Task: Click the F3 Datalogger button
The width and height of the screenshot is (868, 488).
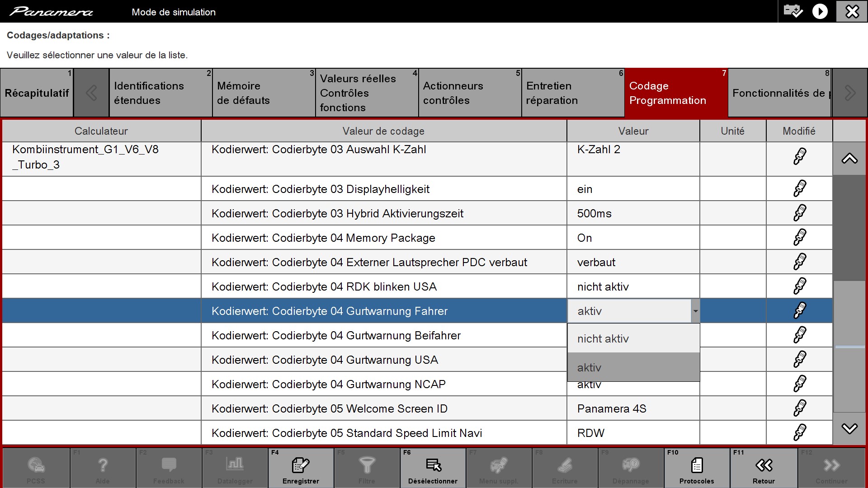Action: 235,468
